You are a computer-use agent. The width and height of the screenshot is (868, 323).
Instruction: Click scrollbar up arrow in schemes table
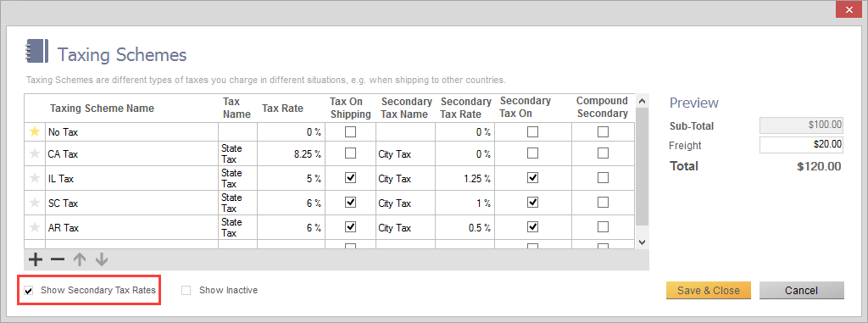point(643,101)
